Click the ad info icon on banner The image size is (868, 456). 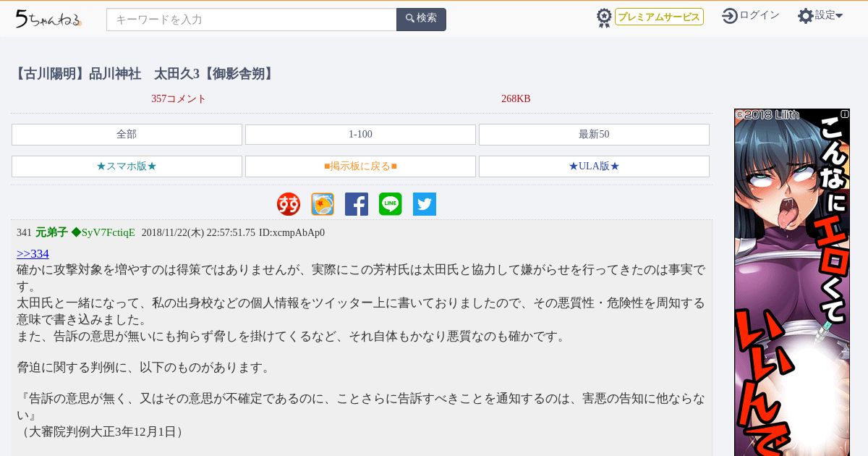pyautogui.click(x=844, y=114)
